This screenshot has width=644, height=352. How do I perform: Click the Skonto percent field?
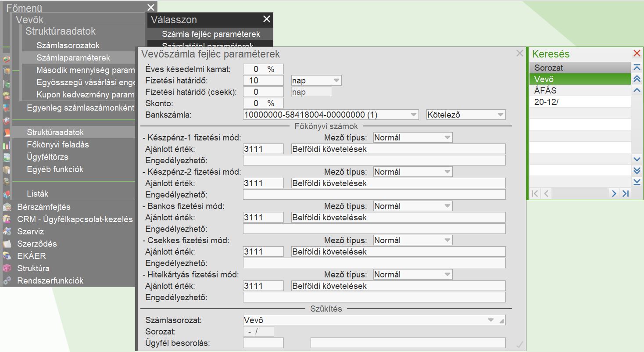(x=263, y=104)
